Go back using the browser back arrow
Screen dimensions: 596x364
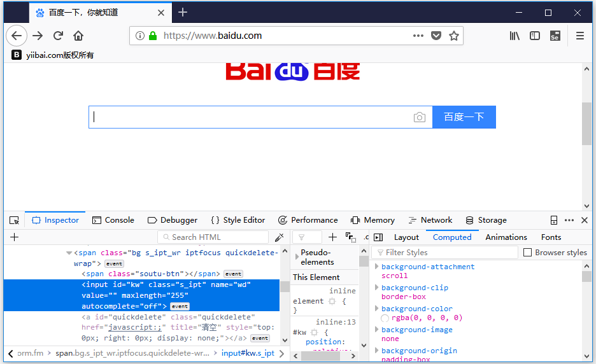[17, 36]
